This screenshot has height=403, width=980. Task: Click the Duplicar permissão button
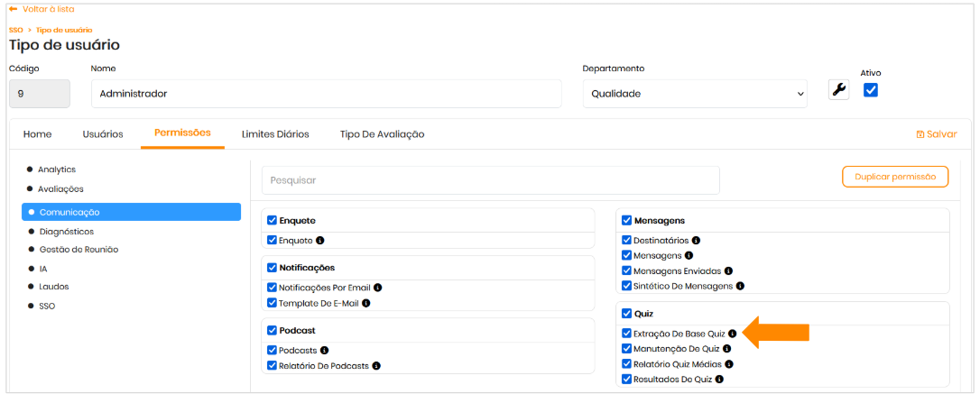click(894, 177)
